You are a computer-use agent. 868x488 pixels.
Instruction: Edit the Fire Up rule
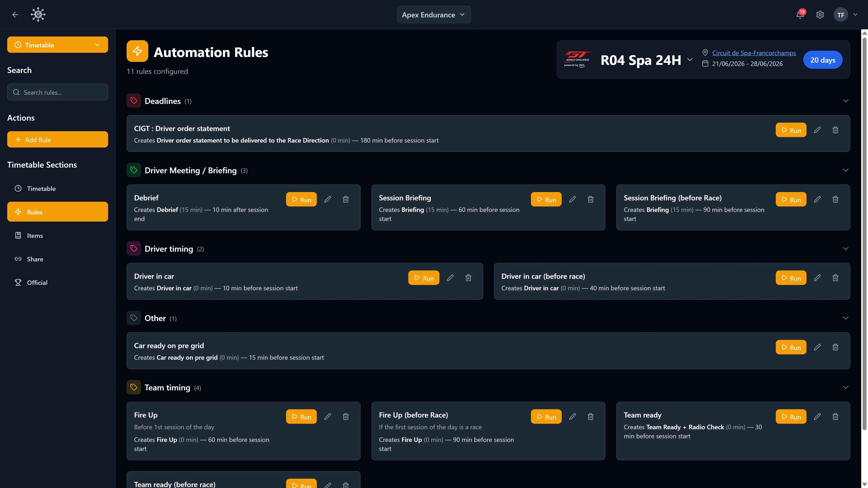[x=328, y=417]
